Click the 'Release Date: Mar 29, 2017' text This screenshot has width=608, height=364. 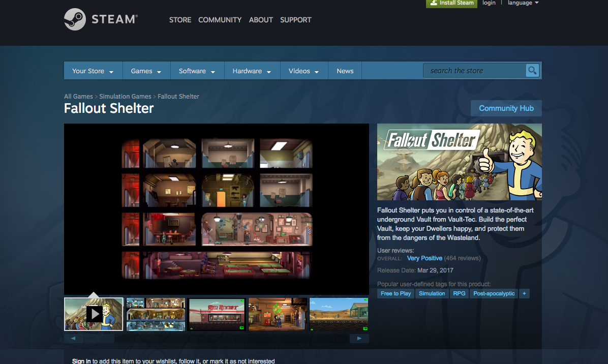pyautogui.click(x=415, y=270)
